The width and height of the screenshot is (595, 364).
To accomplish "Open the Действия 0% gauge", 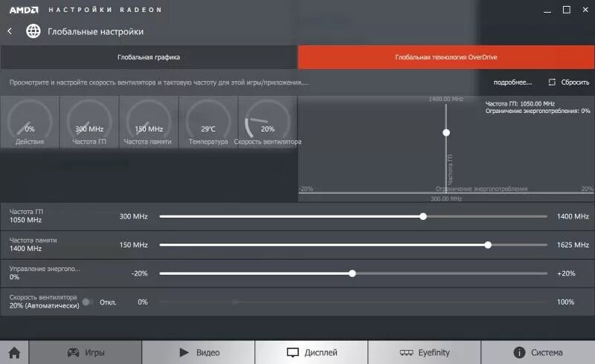I will click(30, 122).
